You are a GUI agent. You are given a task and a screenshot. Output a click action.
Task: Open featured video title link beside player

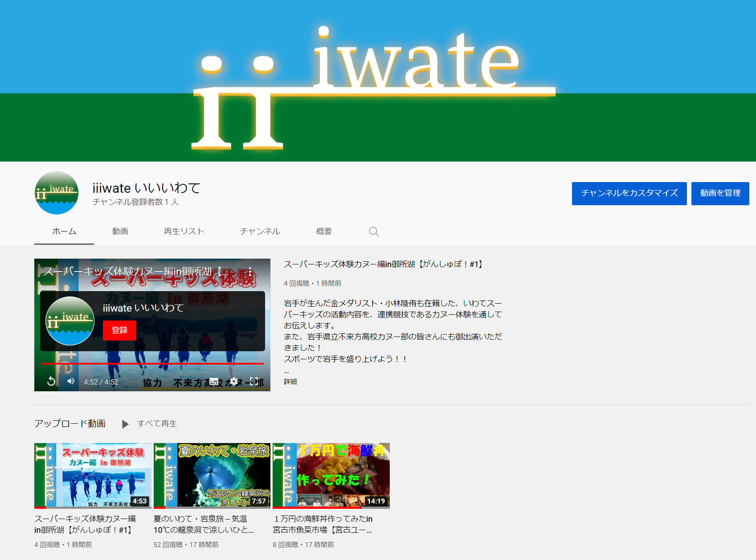coord(384,264)
